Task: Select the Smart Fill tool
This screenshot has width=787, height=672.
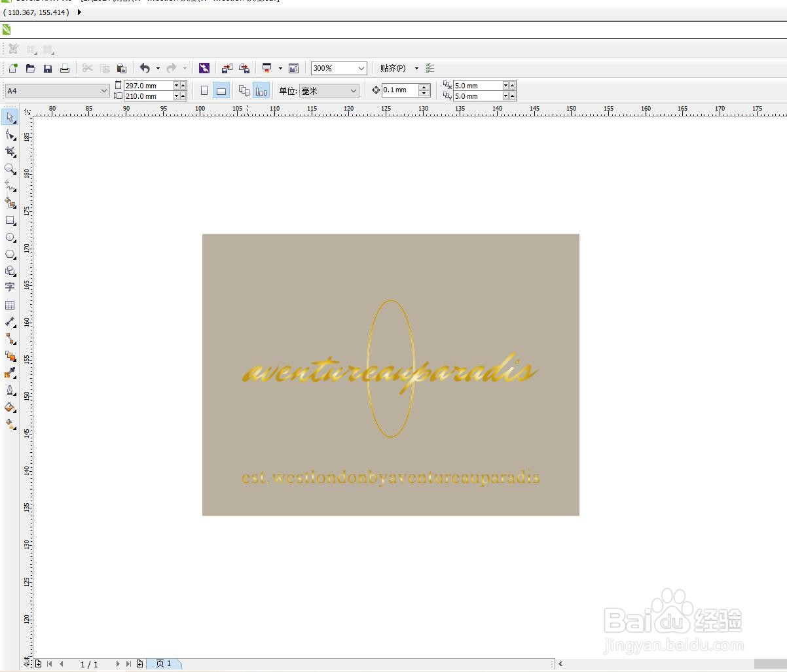Action: click(x=10, y=203)
